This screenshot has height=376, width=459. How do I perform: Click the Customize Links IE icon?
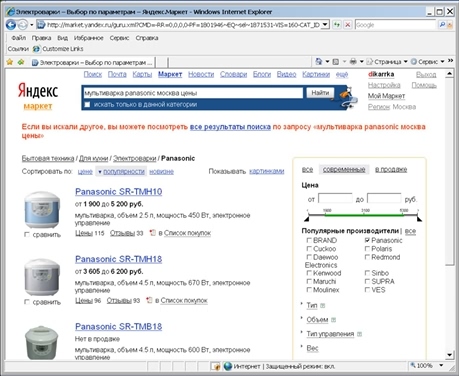point(36,49)
